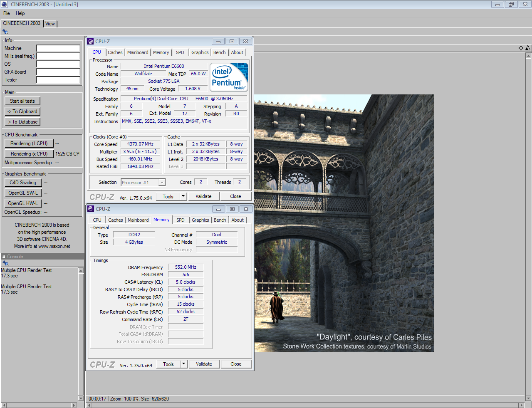Open Bench tab in upper CPU-Z window
The height and width of the screenshot is (408, 532).
[220, 52]
